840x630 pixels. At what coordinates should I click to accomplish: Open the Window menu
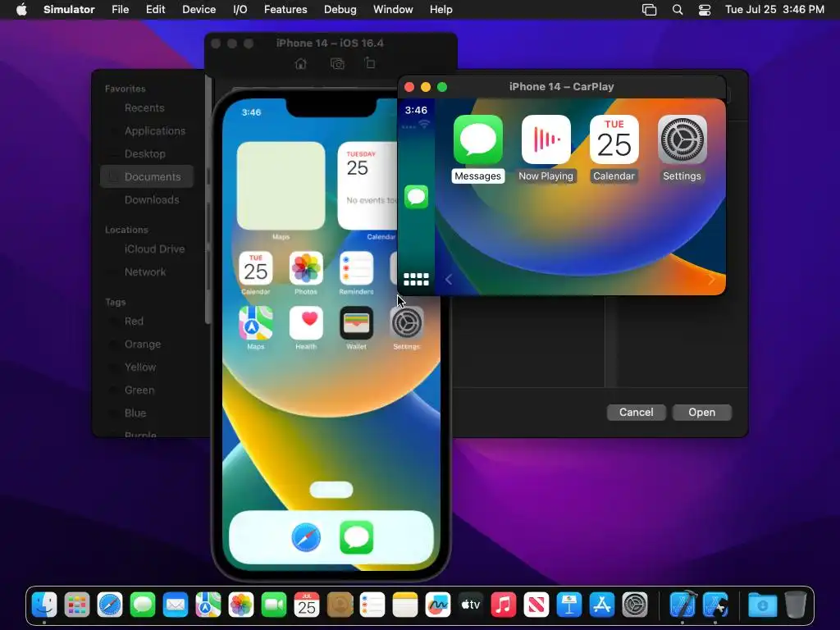[x=393, y=10]
